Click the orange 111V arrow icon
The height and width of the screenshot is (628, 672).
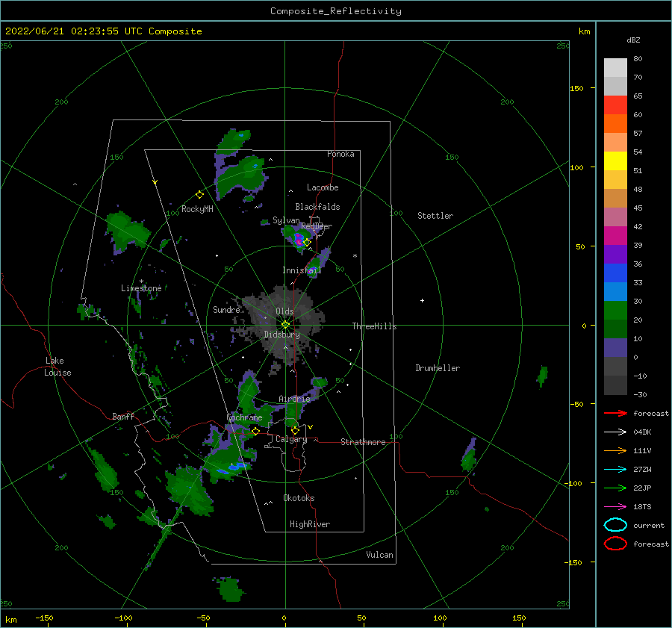(615, 450)
